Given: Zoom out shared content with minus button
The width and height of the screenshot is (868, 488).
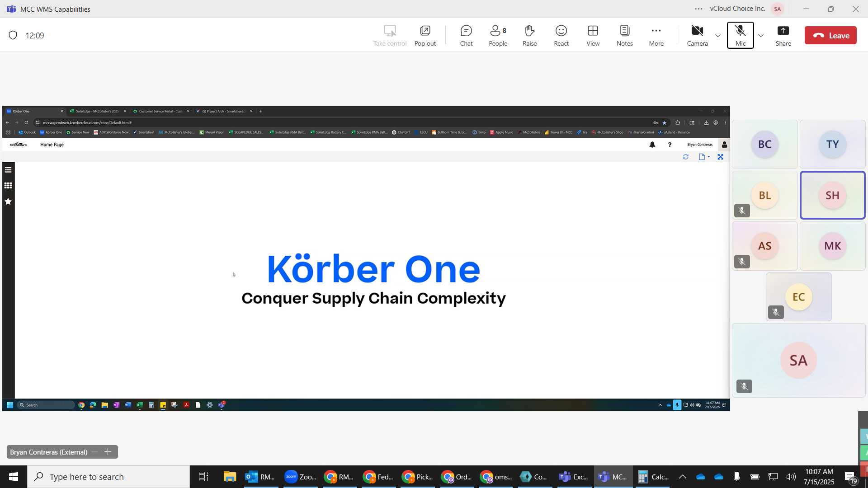Looking at the screenshot, I should pos(94,452).
